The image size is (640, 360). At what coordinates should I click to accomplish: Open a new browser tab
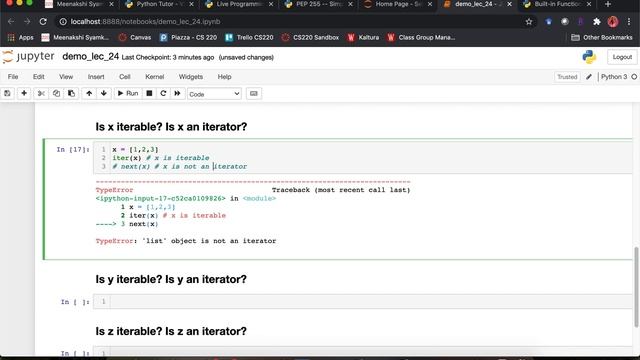pos(608,4)
